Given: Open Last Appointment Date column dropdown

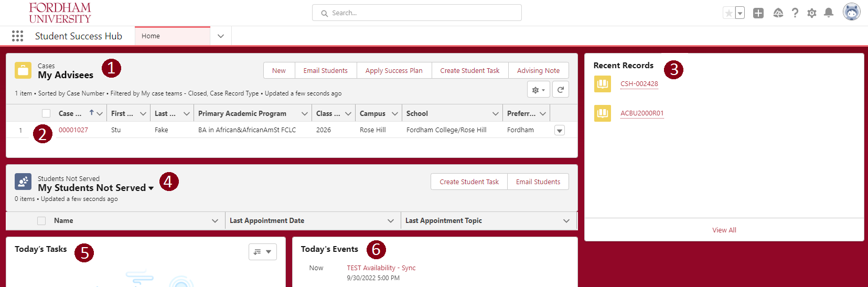Looking at the screenshot, I should (391, 221).
